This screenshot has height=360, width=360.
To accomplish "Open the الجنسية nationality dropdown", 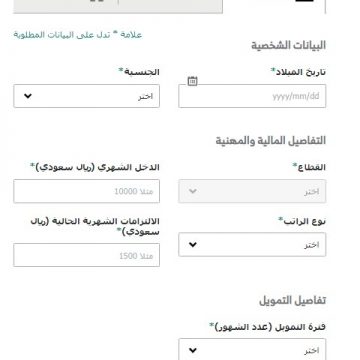I will pyautogui.click(x=86, y=96).
